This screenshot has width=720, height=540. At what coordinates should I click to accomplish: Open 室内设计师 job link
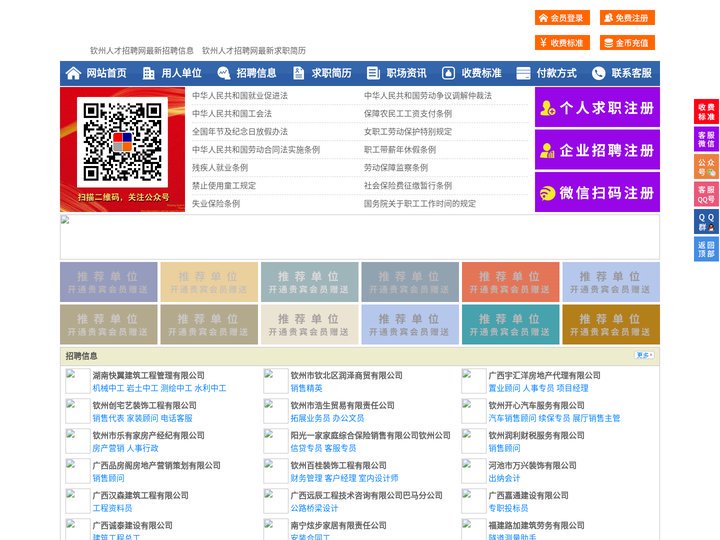point(378,478)
